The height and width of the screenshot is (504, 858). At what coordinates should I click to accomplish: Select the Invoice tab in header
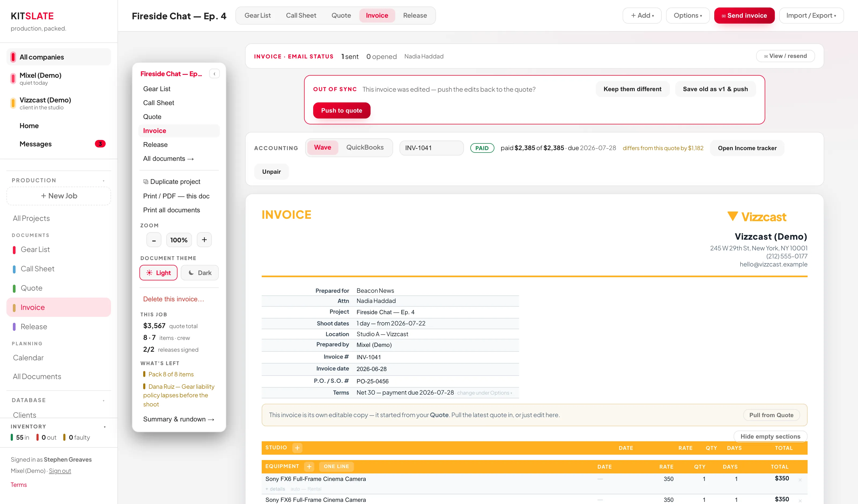point(377,15)
